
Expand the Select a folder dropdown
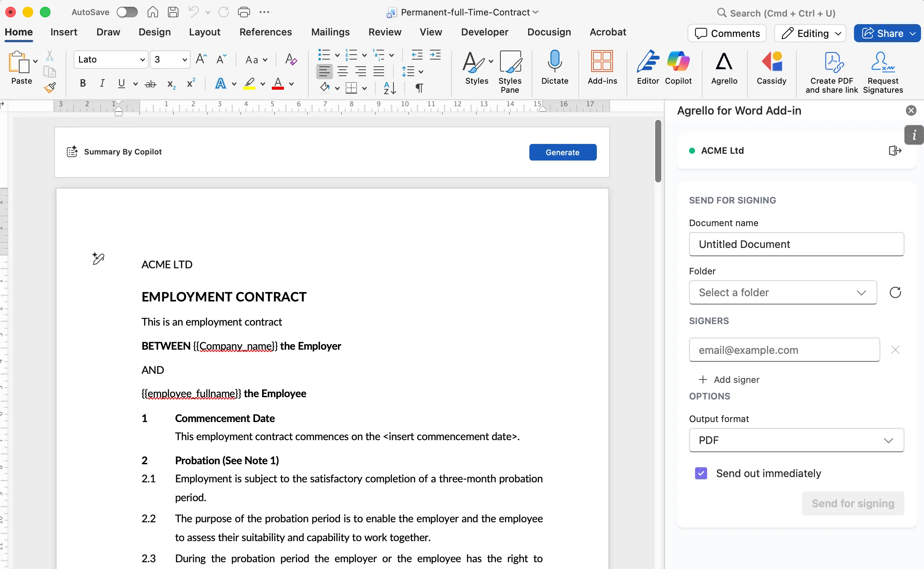(782, 292)
